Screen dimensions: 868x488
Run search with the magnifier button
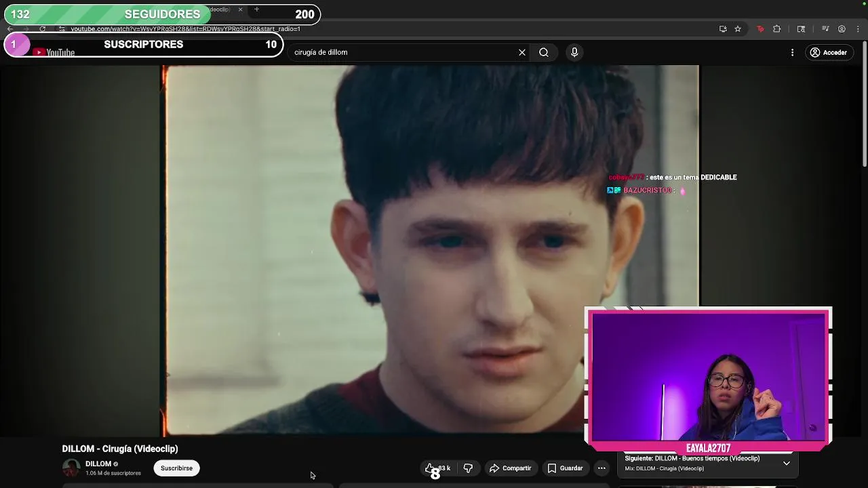(544, 52)
